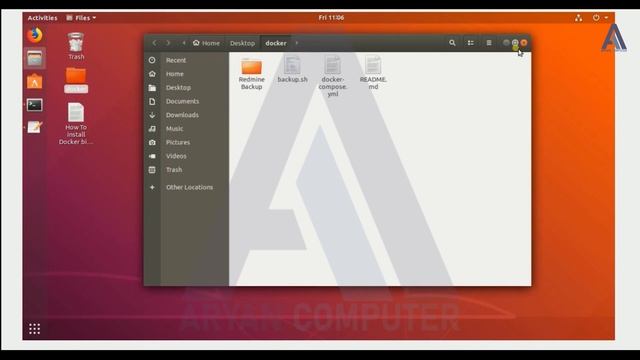Open the power system menu
The image size is (640, 360).
tap(600, 18)
